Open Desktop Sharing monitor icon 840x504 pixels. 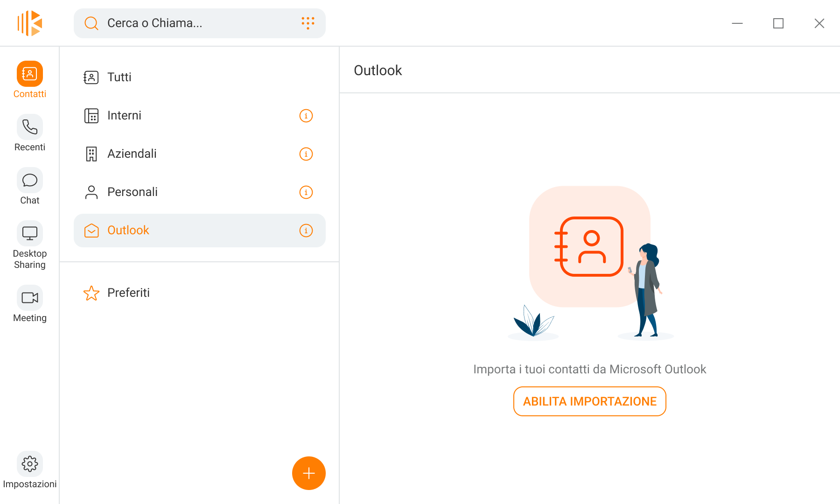30,233
